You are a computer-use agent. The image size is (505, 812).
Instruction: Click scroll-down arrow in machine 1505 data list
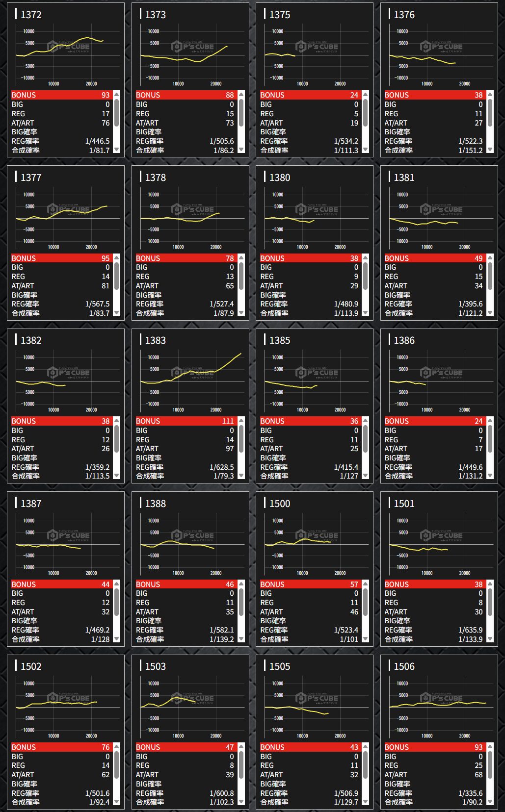click(365, 802)
